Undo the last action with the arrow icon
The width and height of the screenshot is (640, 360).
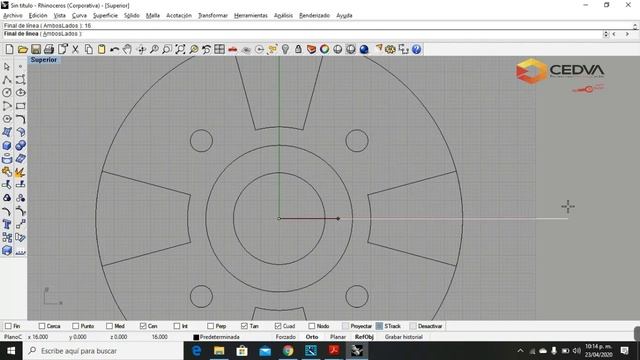point(114,49)
